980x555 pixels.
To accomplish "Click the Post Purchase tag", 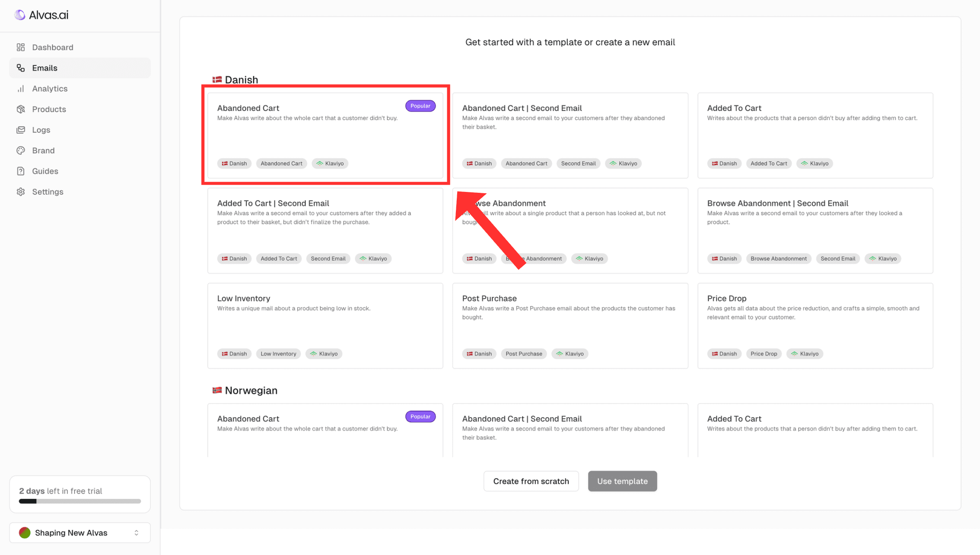I will point(524,354).
